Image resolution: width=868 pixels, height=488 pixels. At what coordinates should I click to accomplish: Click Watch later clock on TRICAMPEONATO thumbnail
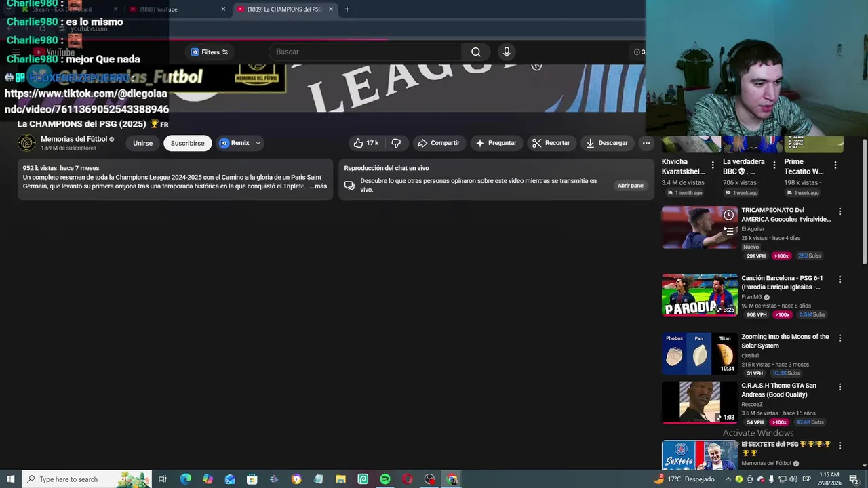pos(728,215)
